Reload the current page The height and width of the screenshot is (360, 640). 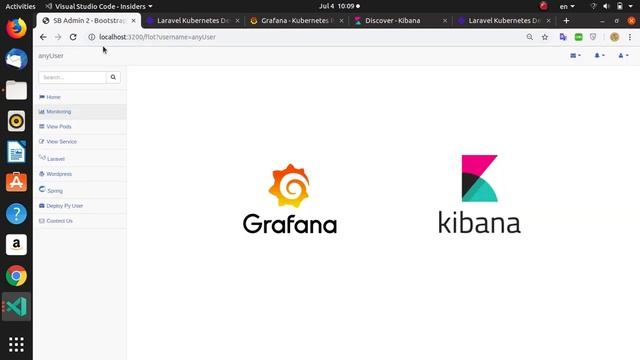click(73, 37)
